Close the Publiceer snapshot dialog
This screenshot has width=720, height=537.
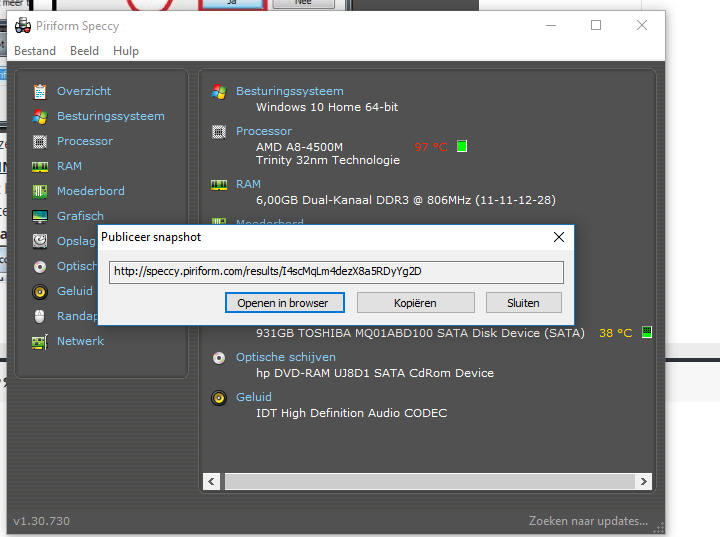(559, 237)
